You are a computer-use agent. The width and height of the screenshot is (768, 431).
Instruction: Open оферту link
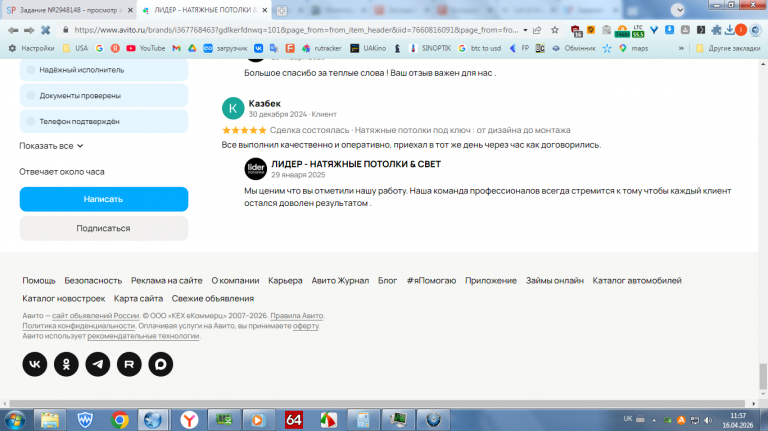coord(306,326)
